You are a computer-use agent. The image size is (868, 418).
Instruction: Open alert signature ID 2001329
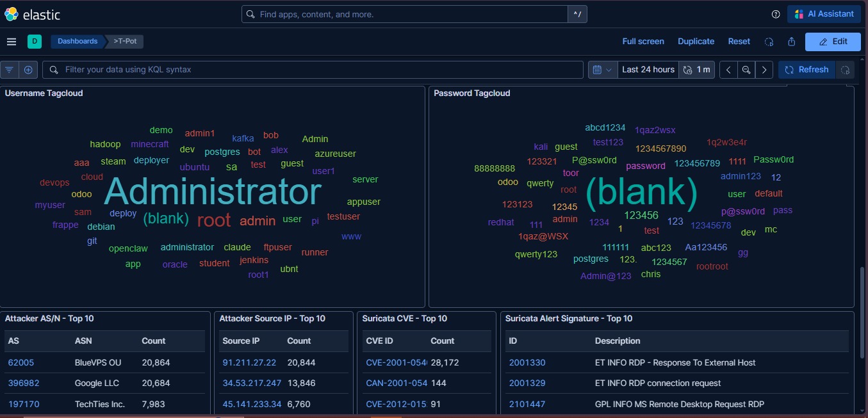tap(527, 383)
